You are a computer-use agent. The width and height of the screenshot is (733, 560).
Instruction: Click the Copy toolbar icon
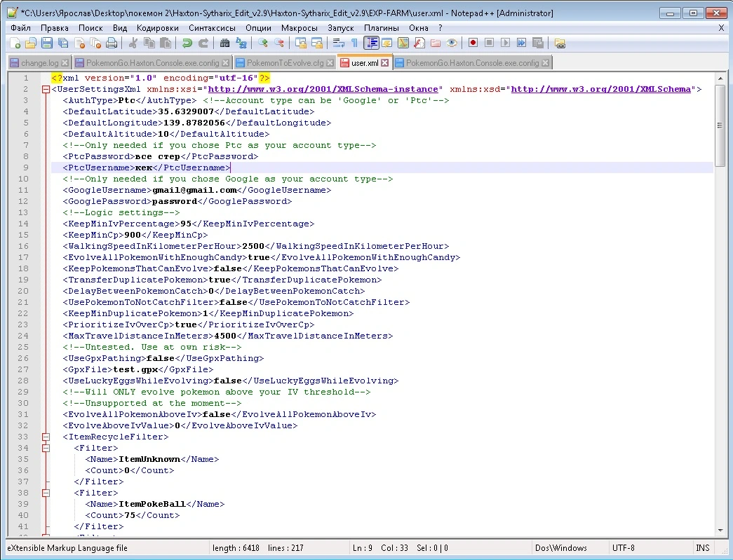(149, 43)
